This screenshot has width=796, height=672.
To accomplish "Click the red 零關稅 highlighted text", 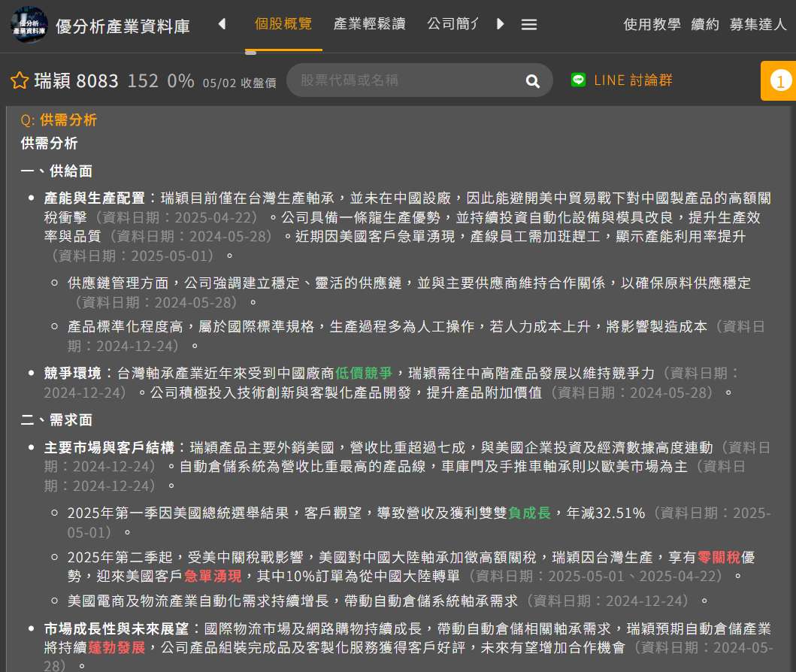I will pyautogui.click(x=719, y=557).
